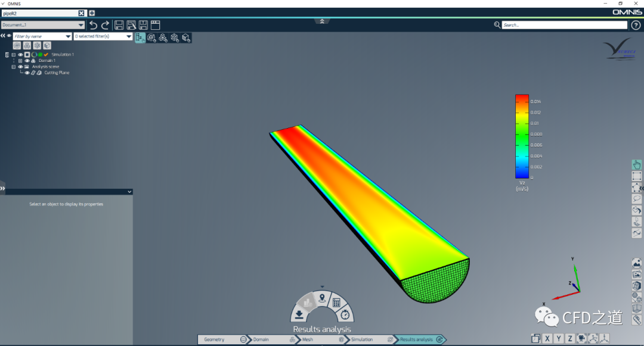Toggle visibility eye of Domain 1
Viewport: 644px width, 346px height.
pos(27,61)
